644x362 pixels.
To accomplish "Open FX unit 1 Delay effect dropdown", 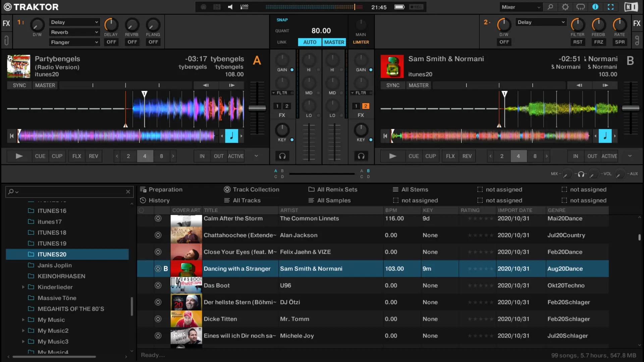I will tap(74, 22).
